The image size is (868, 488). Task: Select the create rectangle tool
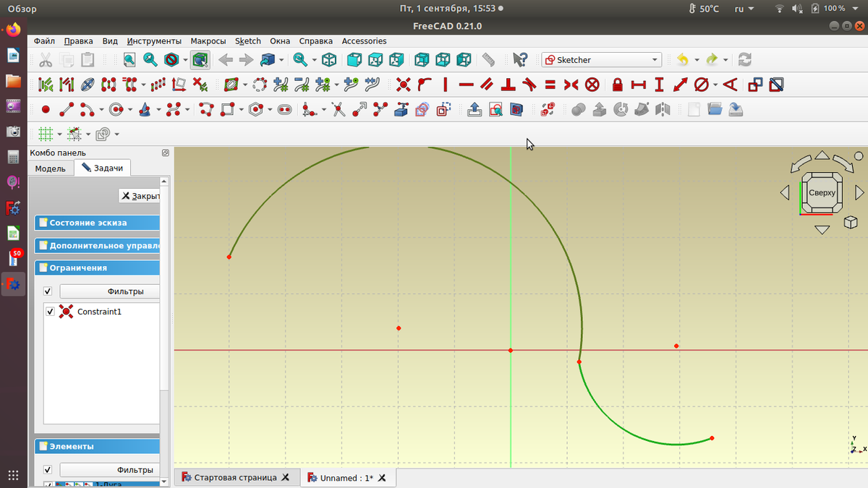pos(226,109)
